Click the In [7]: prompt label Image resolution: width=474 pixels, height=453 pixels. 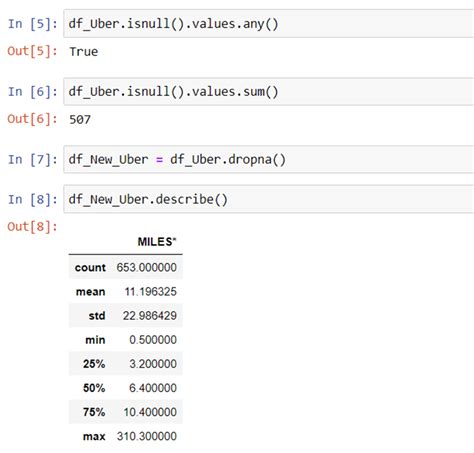click(x=33, y=160)
